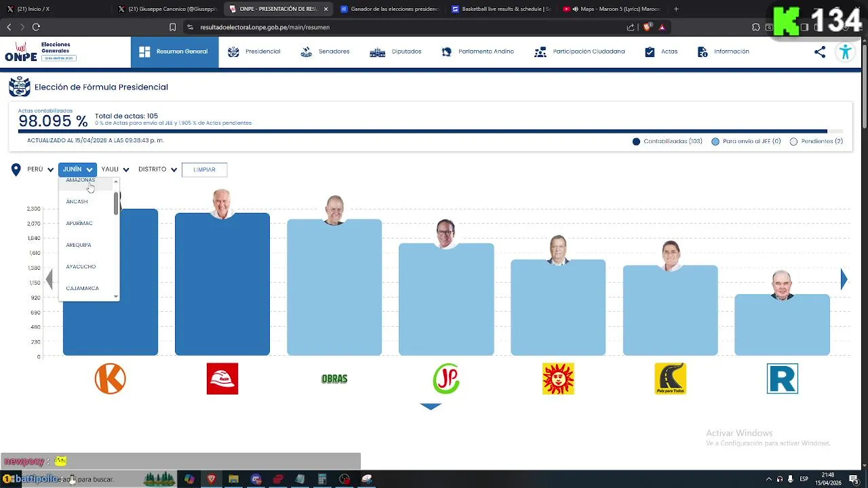Click the Brave shields icon in the address bar
The image size is (868, 488).
[x=647, y=27]
